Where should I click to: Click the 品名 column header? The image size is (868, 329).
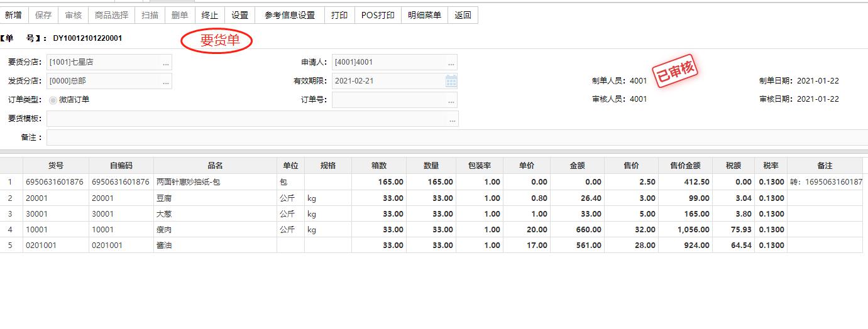(216, 166)
